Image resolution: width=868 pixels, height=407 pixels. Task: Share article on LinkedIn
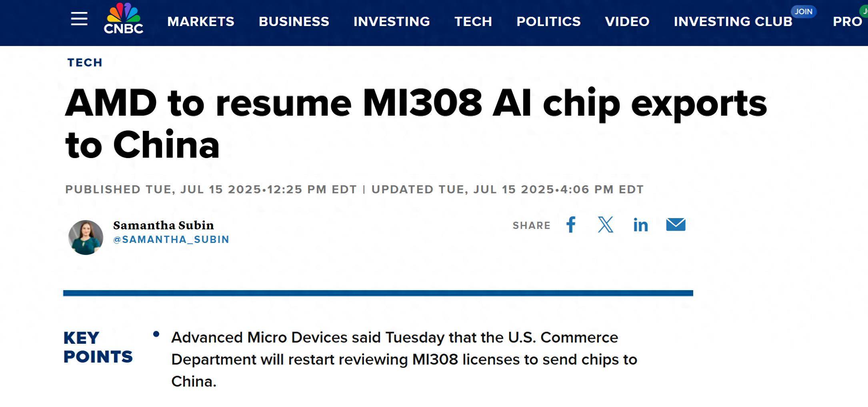coord(640,225)
